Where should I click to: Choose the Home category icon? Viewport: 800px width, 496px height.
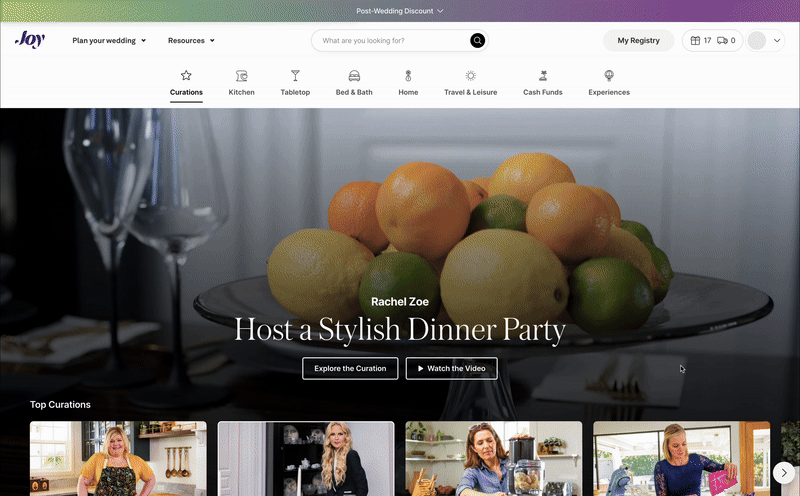pos(408,76)
